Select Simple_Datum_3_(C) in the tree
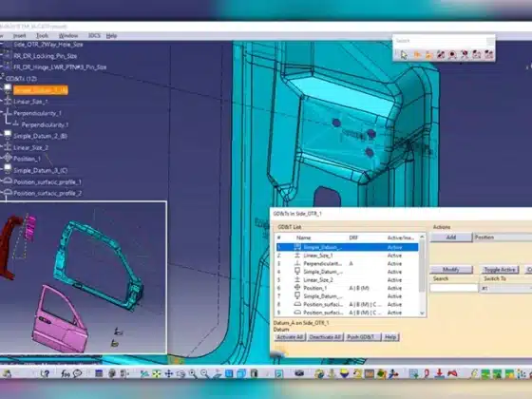 click(x=40, y=170)
